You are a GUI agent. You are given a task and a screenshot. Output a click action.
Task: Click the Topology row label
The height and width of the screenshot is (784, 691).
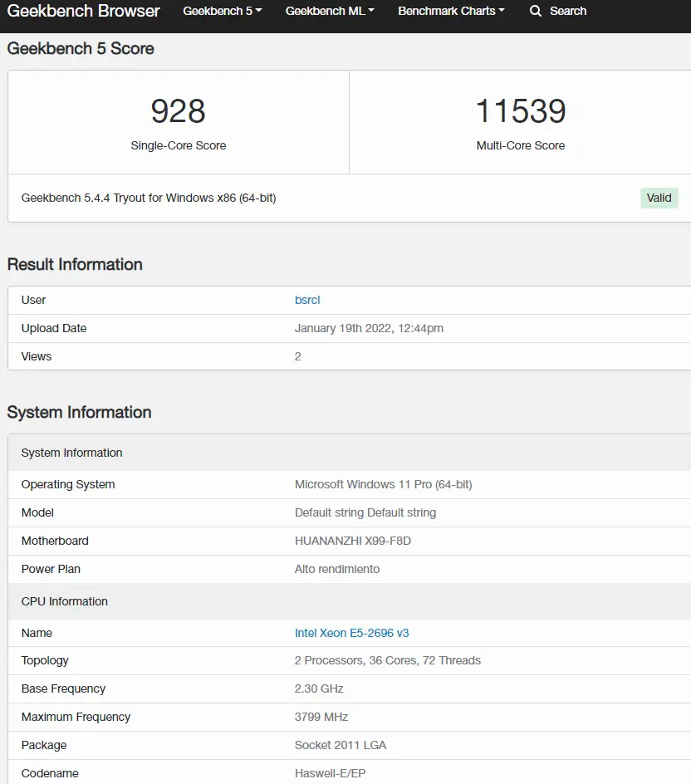(x=45, y=660)
